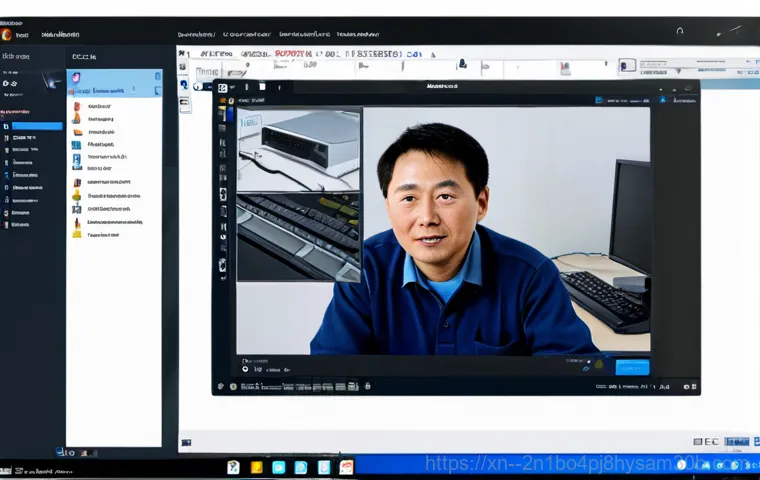Screen dimensions: 760x480
Task: Click the first menu item in top dark bar
Action: (x=194, y=33)
